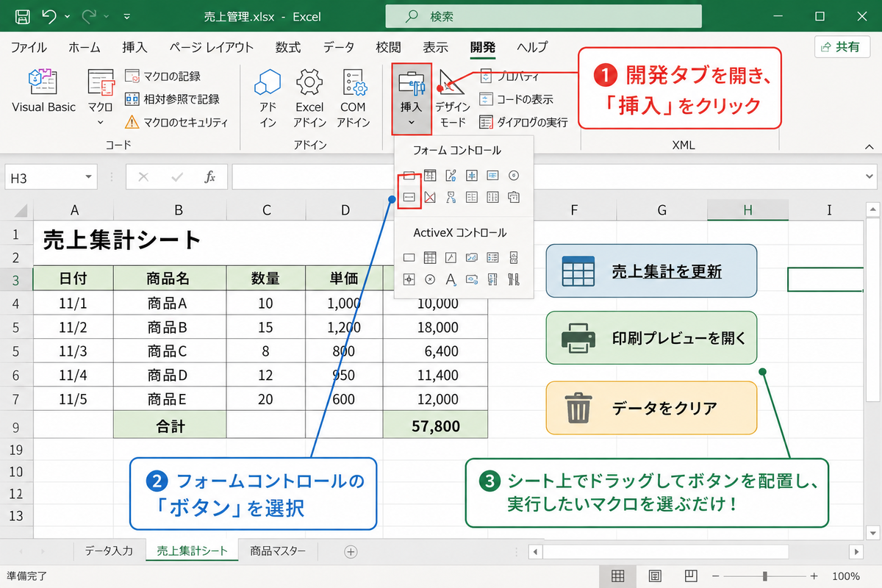
Task: Select the ActiveX label letter A icon
Action: [x=451, y=279]
